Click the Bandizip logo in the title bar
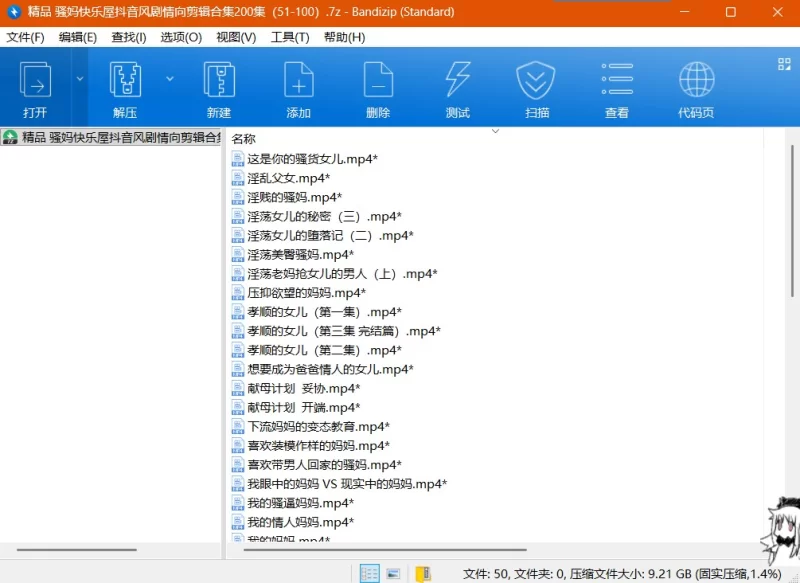The width and height of the screenshot is (800, 583). 14,12
